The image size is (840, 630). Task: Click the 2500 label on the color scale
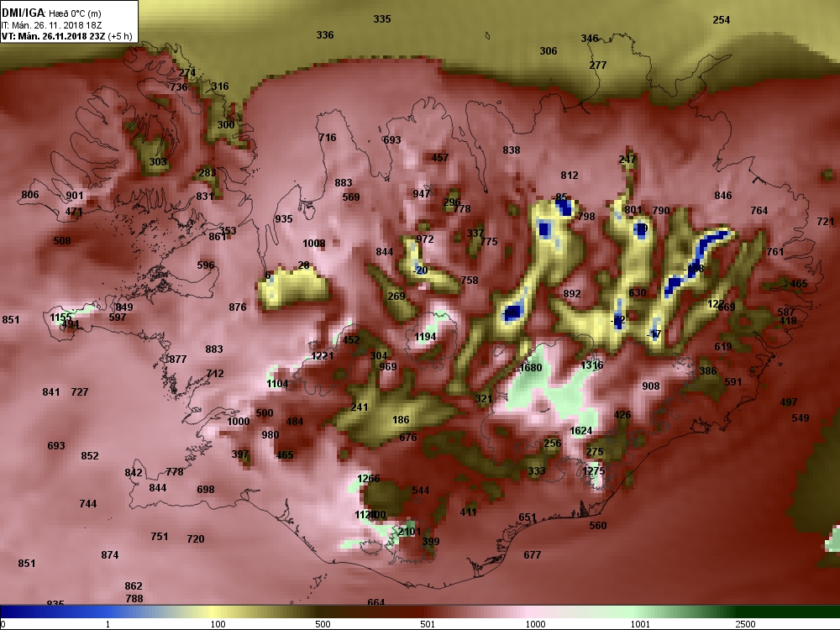pos(744,624)
